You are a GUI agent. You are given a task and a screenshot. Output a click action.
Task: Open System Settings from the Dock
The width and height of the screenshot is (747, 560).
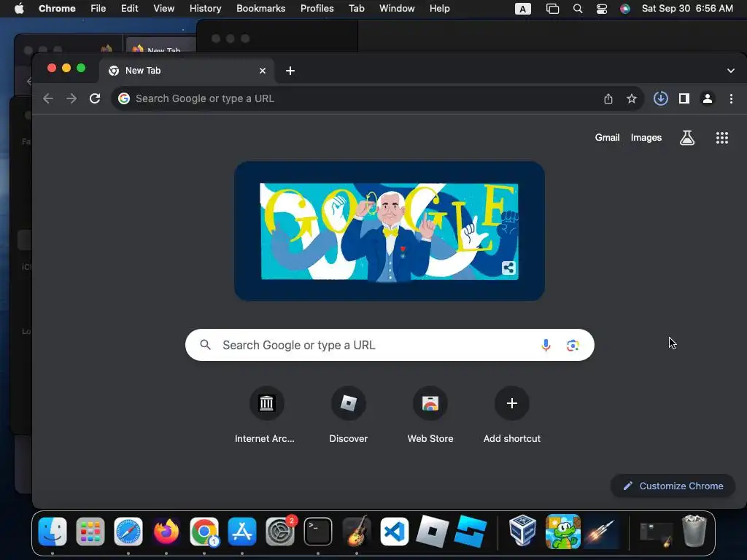point(280,531)
